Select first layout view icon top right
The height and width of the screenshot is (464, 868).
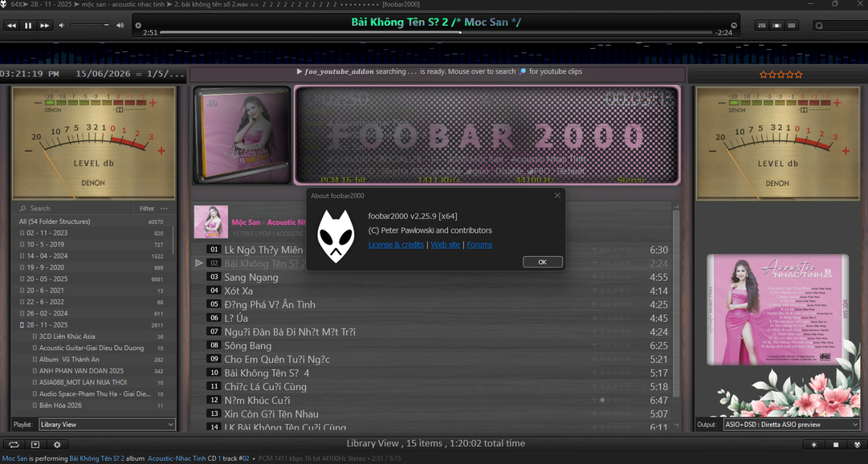[762, 26]
